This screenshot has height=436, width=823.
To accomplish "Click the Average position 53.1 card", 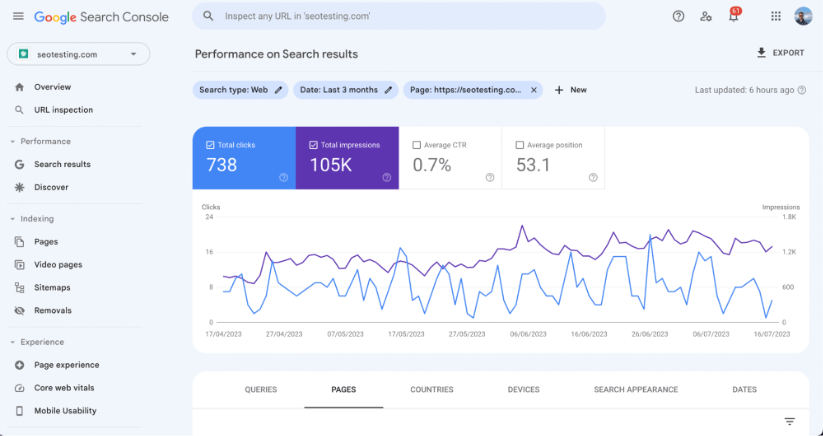I will (x=553, y=158).
